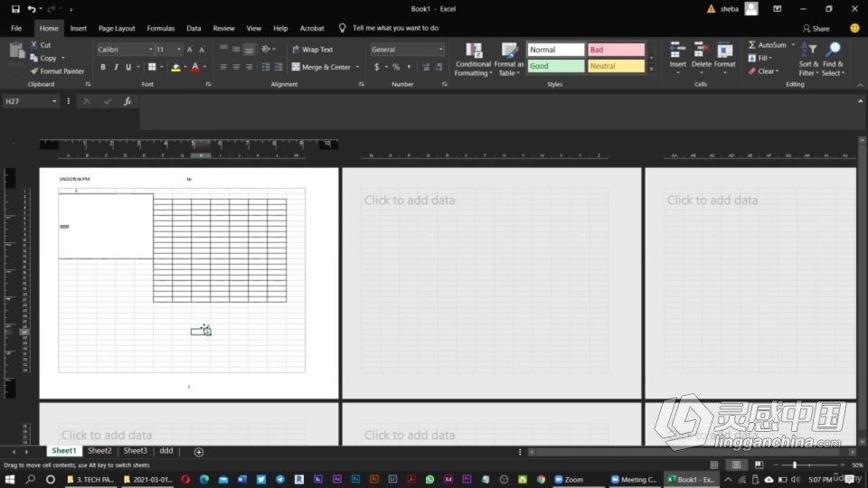
Task: Click the Share button
Action: tap(815, 28)
